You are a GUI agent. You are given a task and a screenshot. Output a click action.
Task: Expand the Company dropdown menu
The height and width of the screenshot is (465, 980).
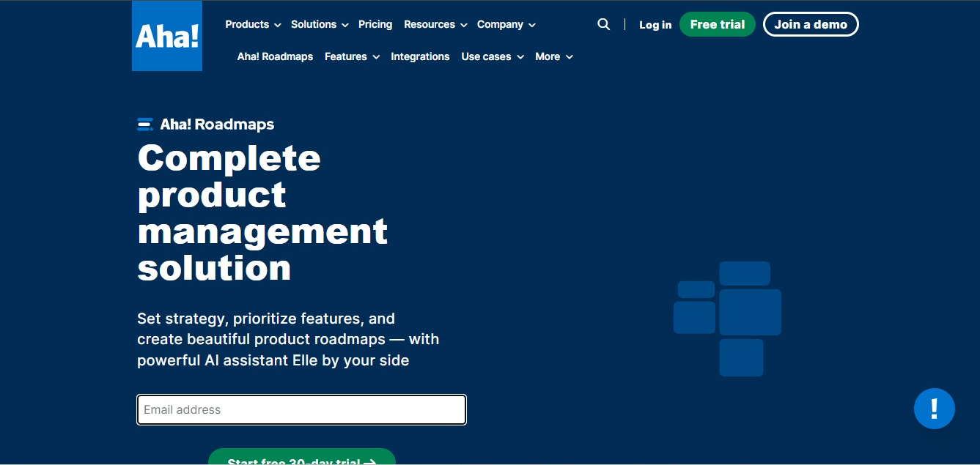tap(506, 24)
